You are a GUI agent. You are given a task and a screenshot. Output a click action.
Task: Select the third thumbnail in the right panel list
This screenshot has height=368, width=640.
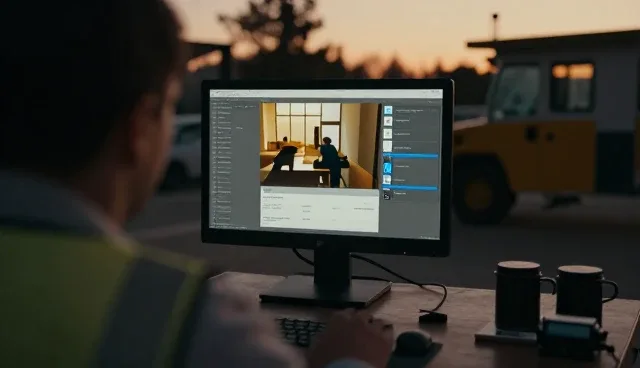pos(388,133)
